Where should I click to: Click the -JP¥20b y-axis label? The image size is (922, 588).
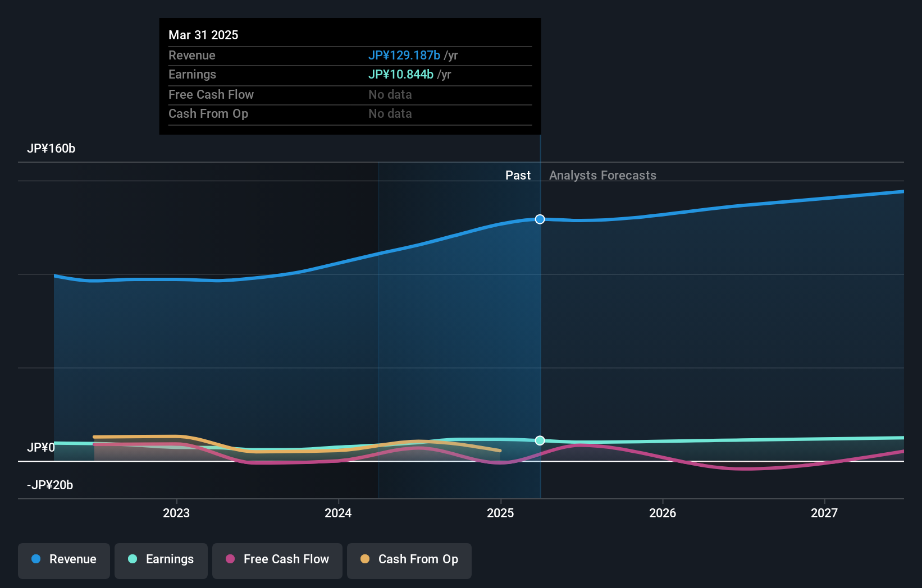[x=50, y=485]
